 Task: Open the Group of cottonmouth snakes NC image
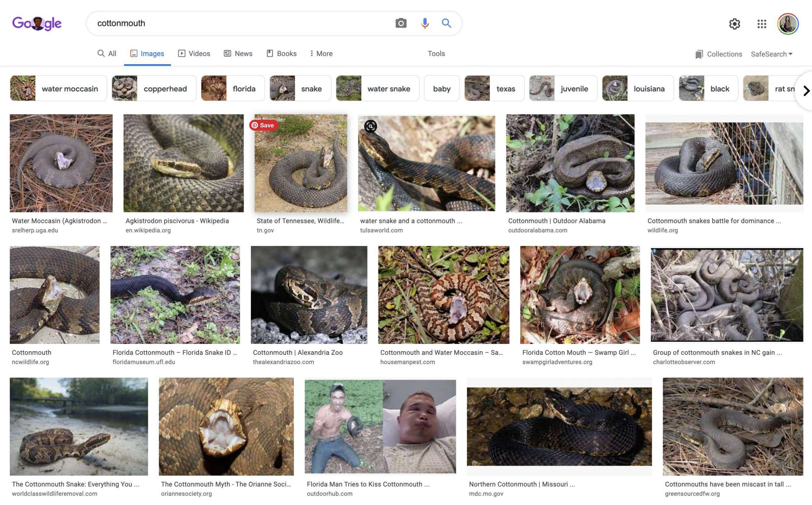coord(727,295)
